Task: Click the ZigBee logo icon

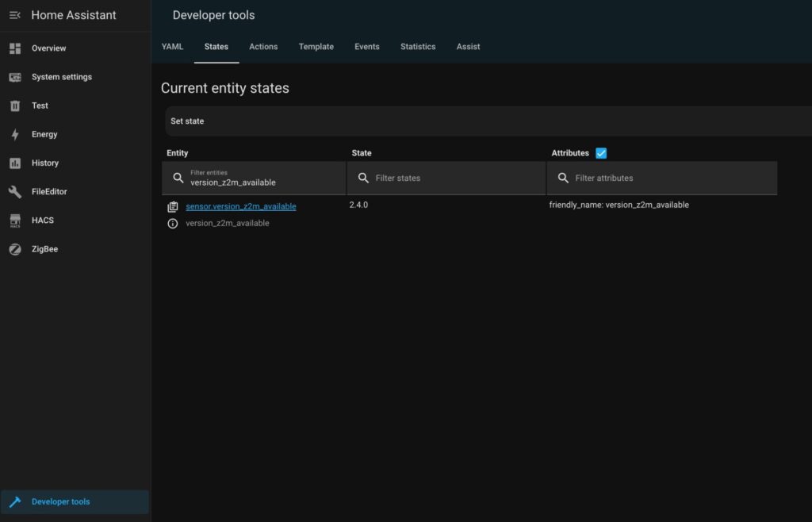Action: click(x=15, y=249)
